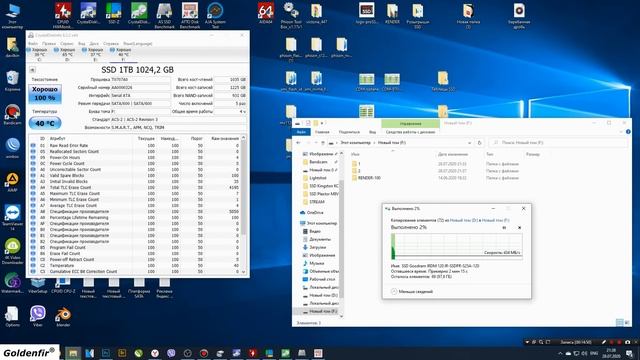Open TeamViewer 14 desktop icon
The image size is (640, 360).
click(x=12, y=218)
